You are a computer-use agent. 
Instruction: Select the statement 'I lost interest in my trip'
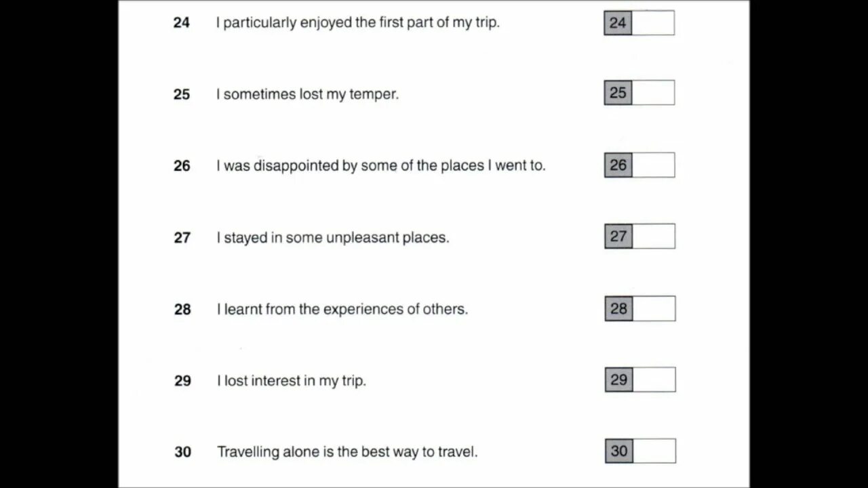[292, 381]
